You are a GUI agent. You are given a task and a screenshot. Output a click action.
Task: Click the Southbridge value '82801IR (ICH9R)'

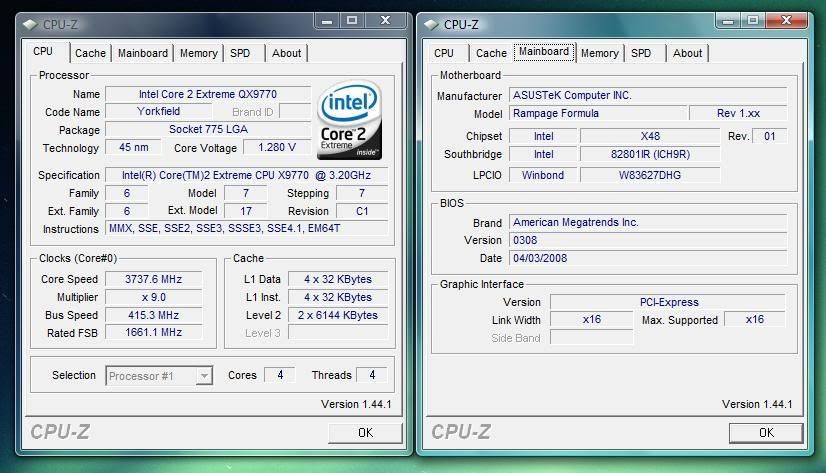coord(650,154)
